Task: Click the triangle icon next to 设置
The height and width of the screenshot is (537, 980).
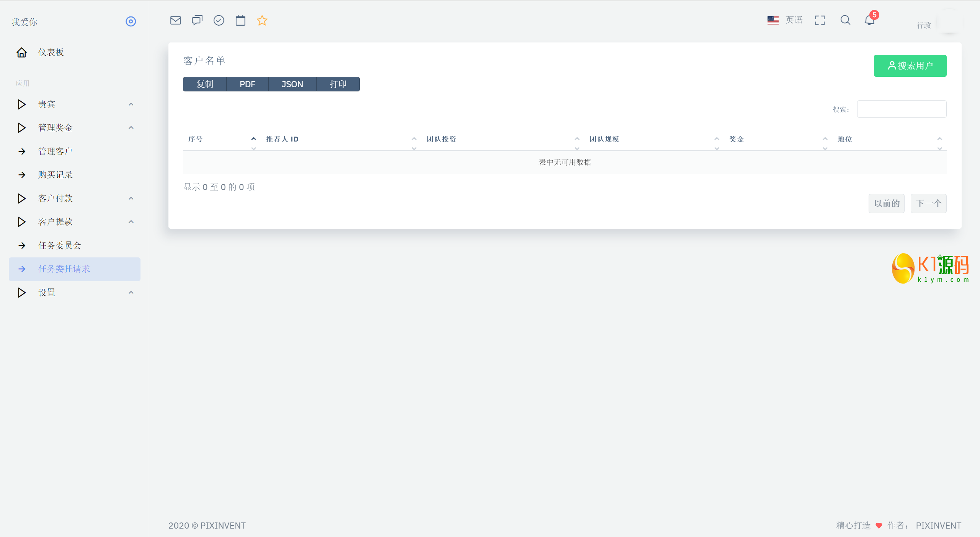Action: 22,293
